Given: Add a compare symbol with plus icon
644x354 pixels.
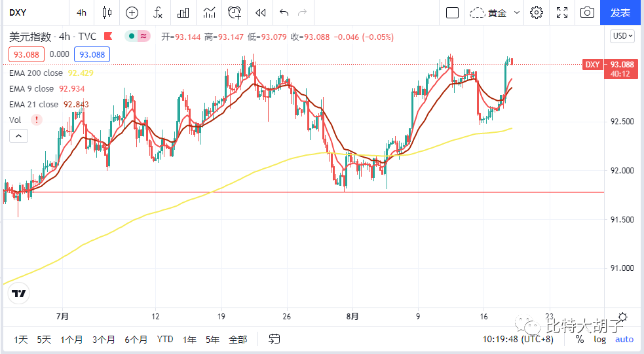Looking at the screenshot, I should tap(132, 12).
